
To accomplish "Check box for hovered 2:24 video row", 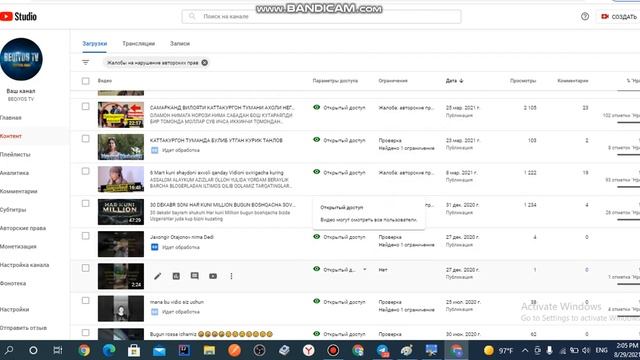I will click(x=85, y=268).
